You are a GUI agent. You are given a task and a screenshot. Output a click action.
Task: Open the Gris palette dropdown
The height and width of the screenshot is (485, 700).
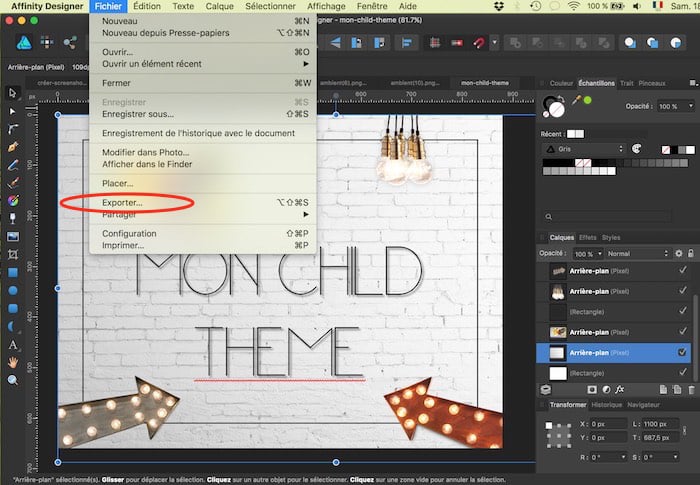click(x=583, y=149)
